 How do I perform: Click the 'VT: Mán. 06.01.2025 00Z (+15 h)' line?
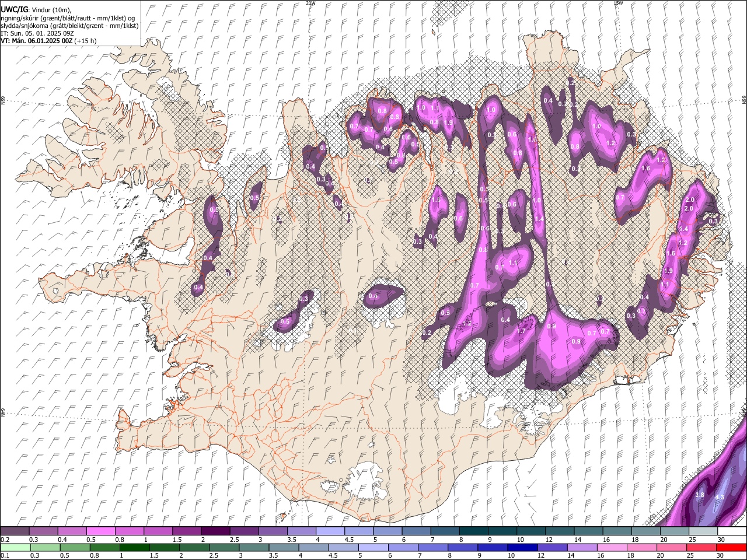(x=48, y=41)
